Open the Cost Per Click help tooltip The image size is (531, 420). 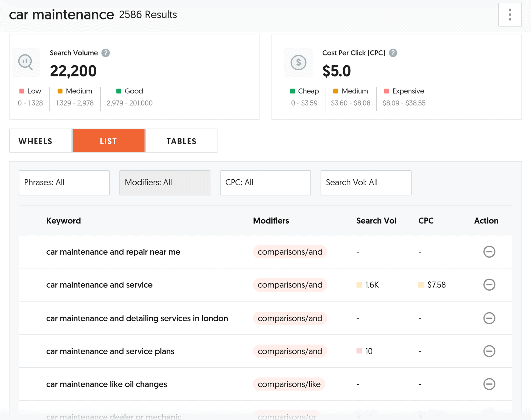[393, 53]
